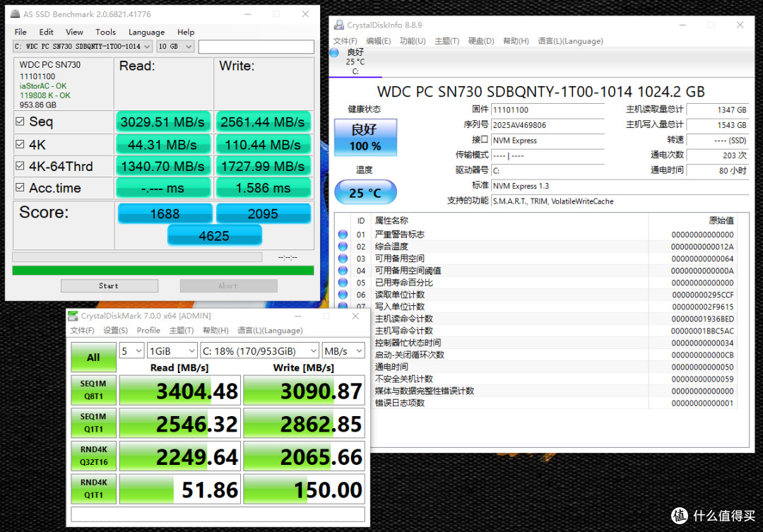Toggle the Acc.time test checkbox
The width and height of the screenshot is (763, 532).
20,187
